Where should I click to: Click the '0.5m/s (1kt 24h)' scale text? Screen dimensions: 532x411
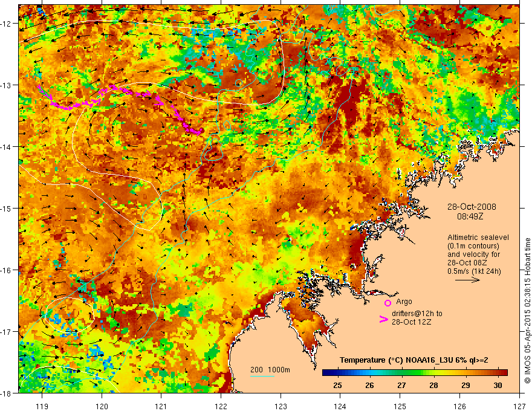coord(474,271)
